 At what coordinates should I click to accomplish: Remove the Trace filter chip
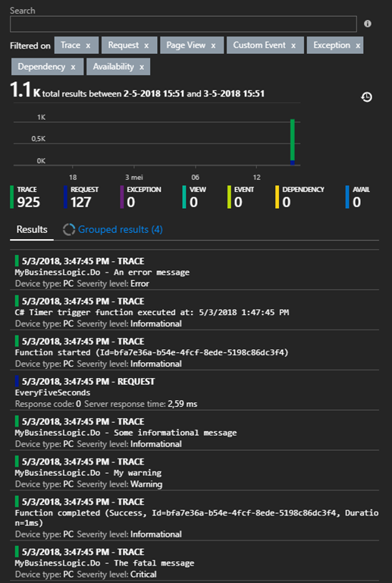click(88, 46)
